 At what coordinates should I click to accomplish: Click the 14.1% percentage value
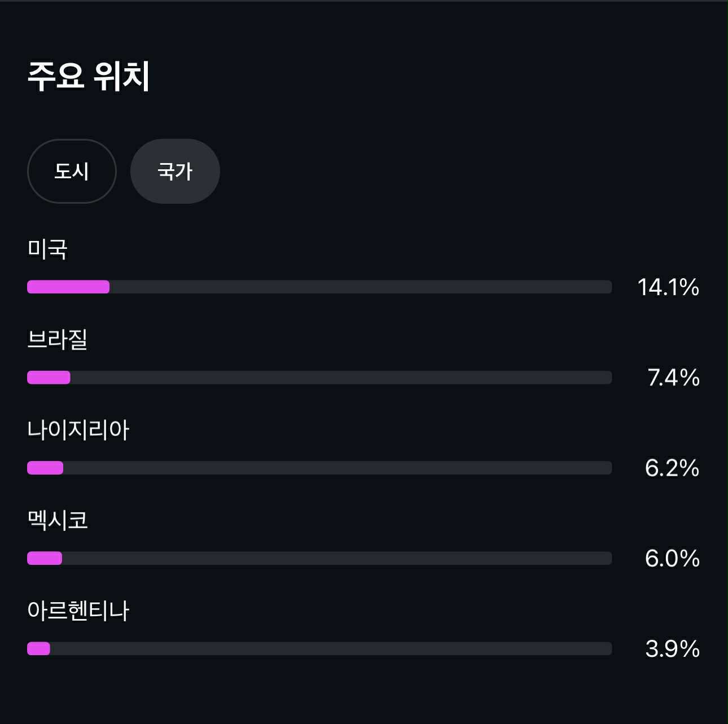[x=668, y=287]
